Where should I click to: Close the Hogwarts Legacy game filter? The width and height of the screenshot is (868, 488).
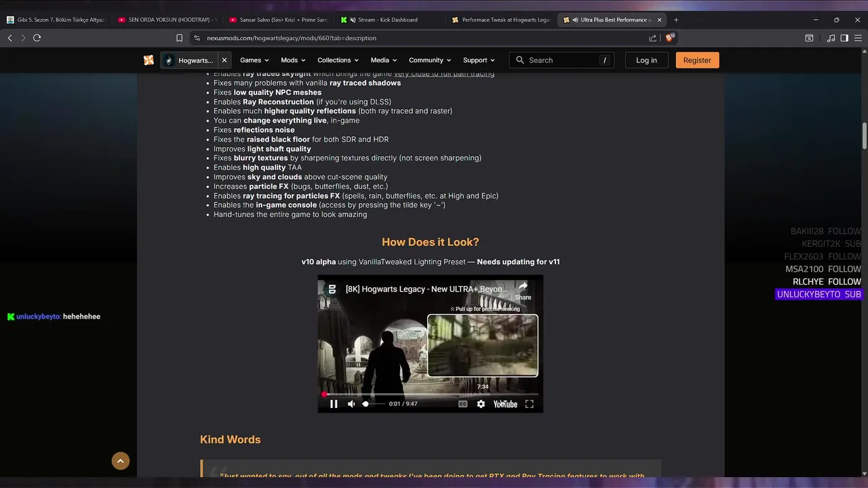(224, 60)
